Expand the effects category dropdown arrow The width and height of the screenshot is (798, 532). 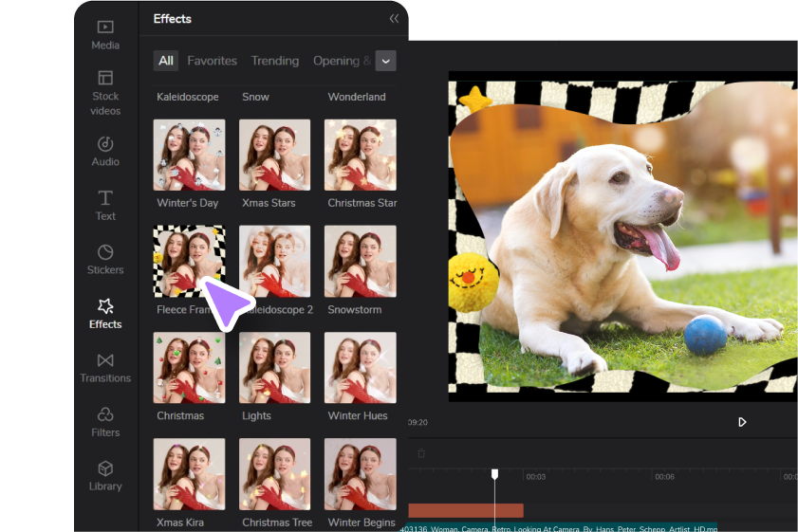point(385,61)
